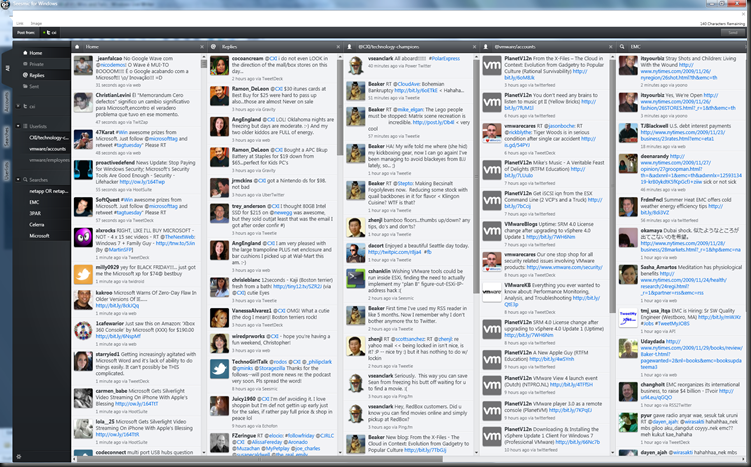
Task: Open @microsofttag mention in 47Karat tweet
Action: [x=161, y=139]
